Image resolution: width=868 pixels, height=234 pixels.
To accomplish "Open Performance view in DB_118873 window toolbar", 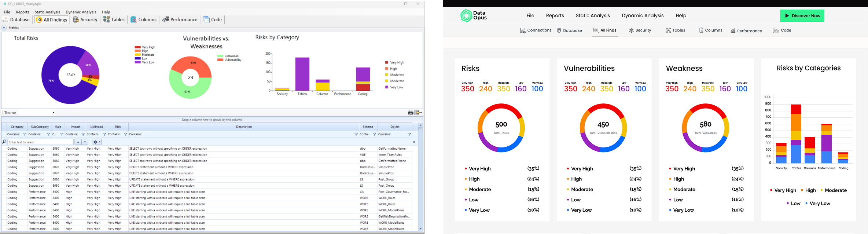I will pyautogui.click(x=180, y=19).
